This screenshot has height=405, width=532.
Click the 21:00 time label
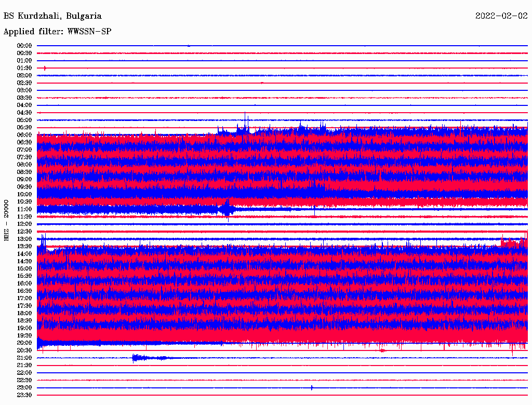point(24,358)
